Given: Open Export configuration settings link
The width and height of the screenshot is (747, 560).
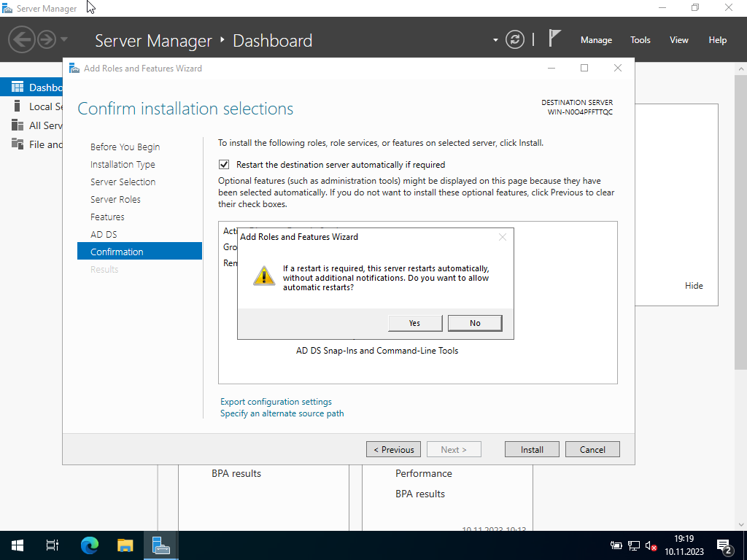Looking at the screenshot, I should [276, 402].
